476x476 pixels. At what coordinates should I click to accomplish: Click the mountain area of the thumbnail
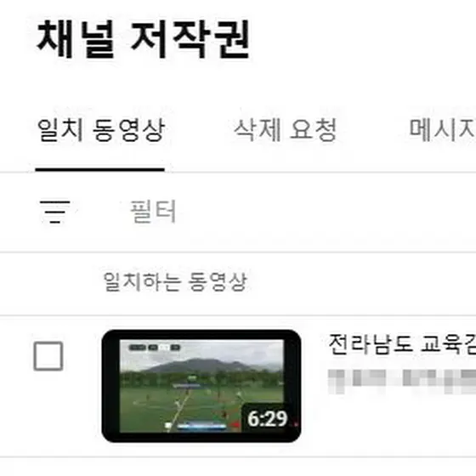click(x=201, y=365)
